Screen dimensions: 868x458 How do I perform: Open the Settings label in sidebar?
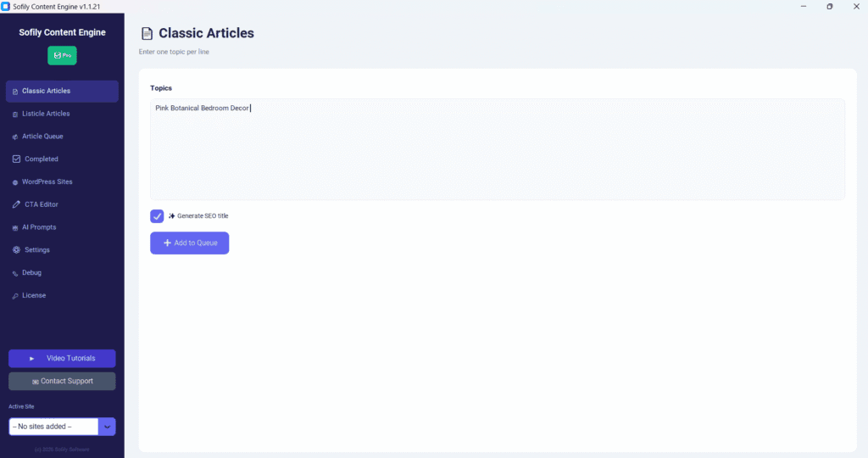37,249
